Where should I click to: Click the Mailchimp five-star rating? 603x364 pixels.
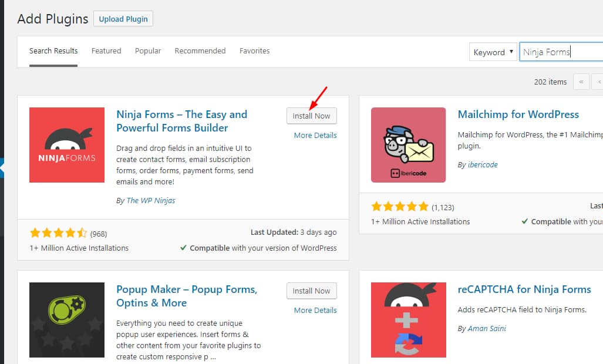pyautogui.click(x=400, y=207)
